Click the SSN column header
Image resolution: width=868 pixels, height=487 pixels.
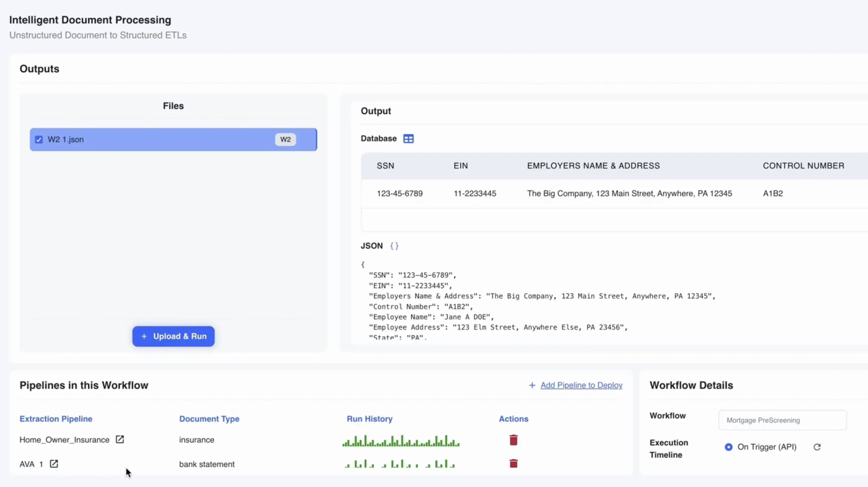(x=385, y=166)
